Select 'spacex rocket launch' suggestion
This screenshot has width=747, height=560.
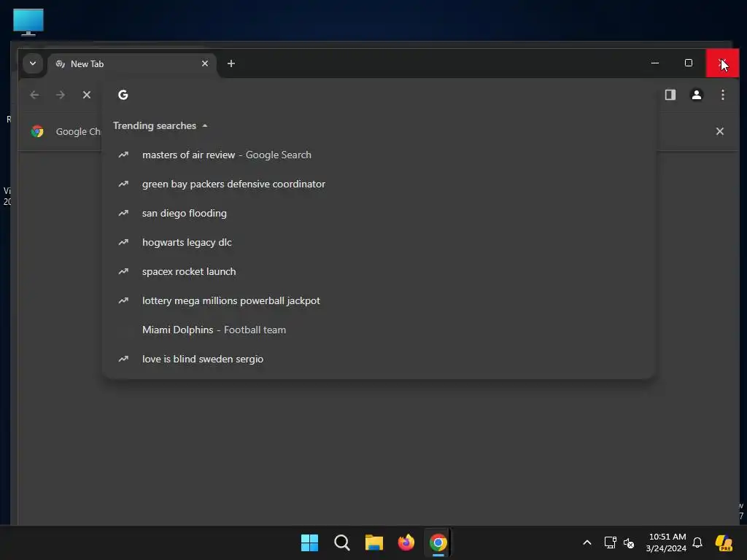point(379,271)
